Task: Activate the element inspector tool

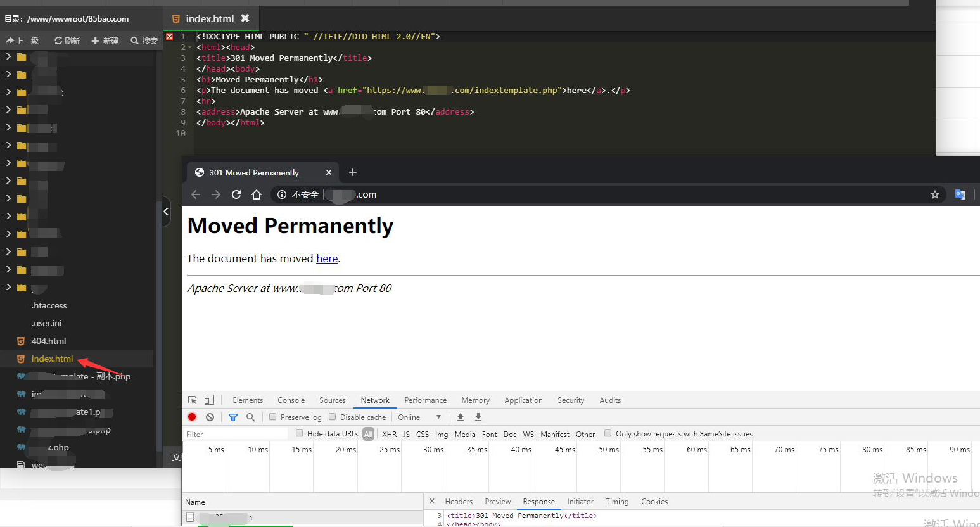Action: [x=193, y=400]
